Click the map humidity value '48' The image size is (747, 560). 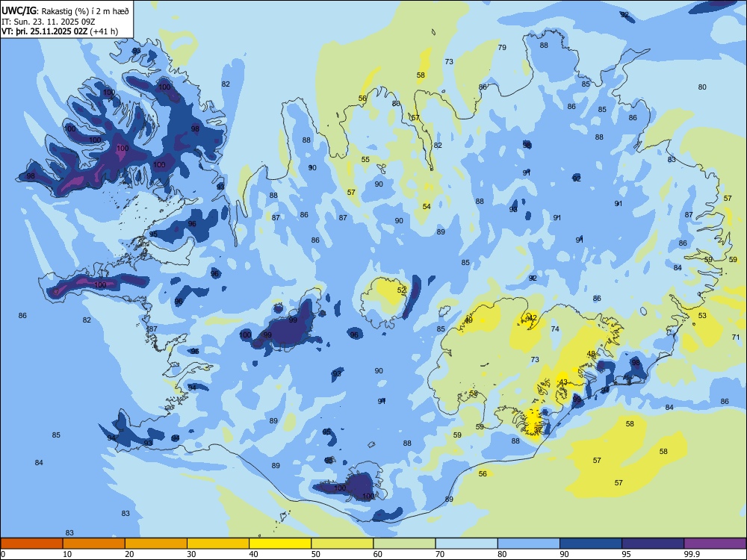coord(591,354)
